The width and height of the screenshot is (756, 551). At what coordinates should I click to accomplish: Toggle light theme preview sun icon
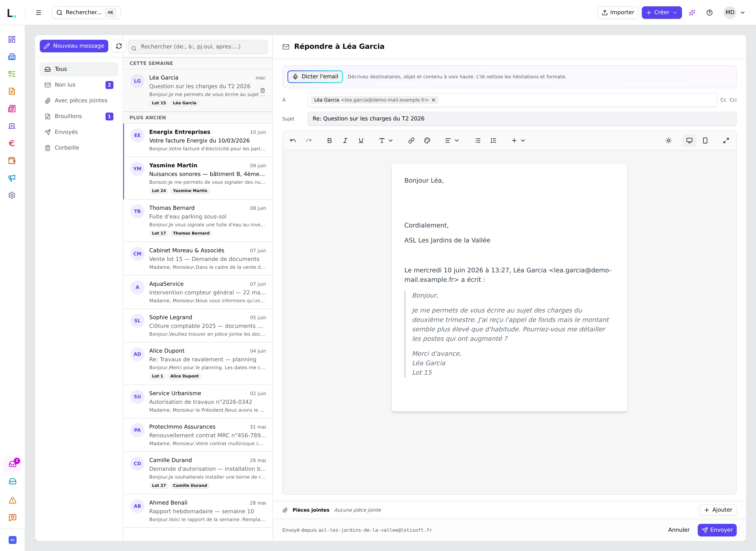click(669, 141)
